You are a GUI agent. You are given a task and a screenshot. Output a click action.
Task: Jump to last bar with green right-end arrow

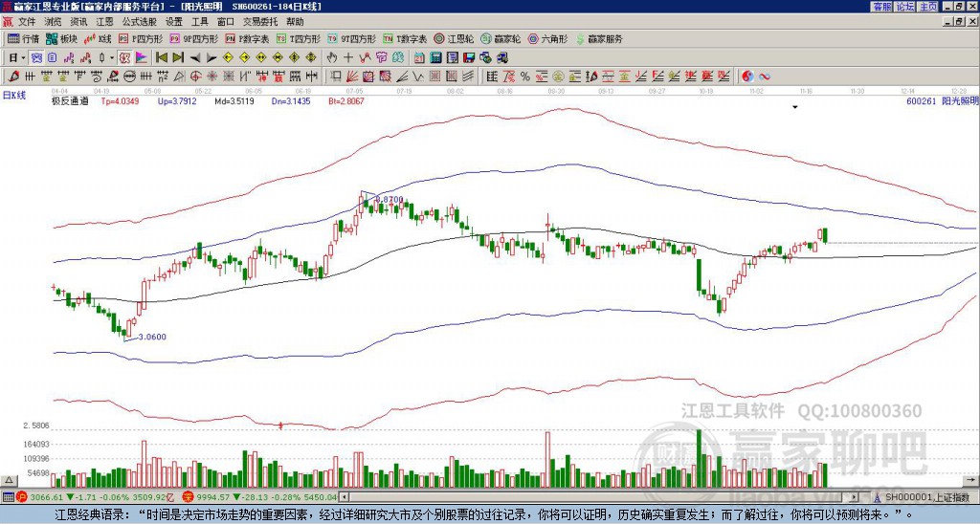[178, 58]
